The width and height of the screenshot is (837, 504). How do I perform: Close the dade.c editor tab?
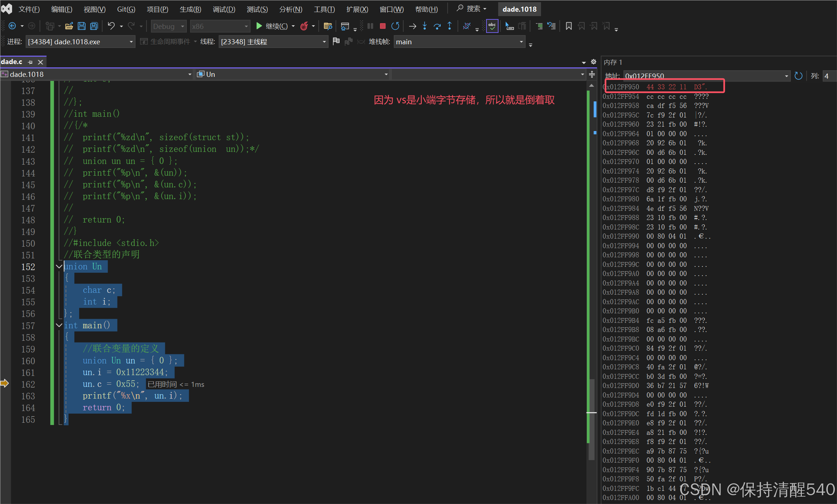(x=41, y=62)
